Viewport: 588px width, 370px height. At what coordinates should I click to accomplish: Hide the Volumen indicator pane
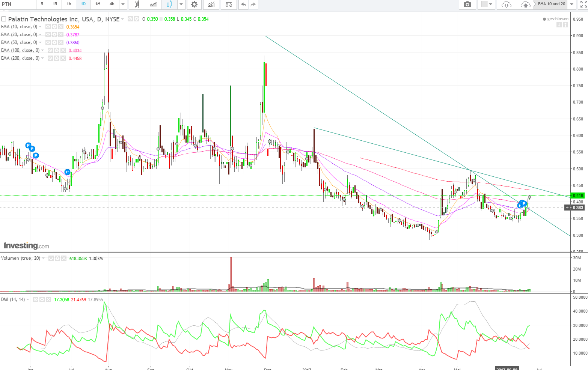coord(51,259)
